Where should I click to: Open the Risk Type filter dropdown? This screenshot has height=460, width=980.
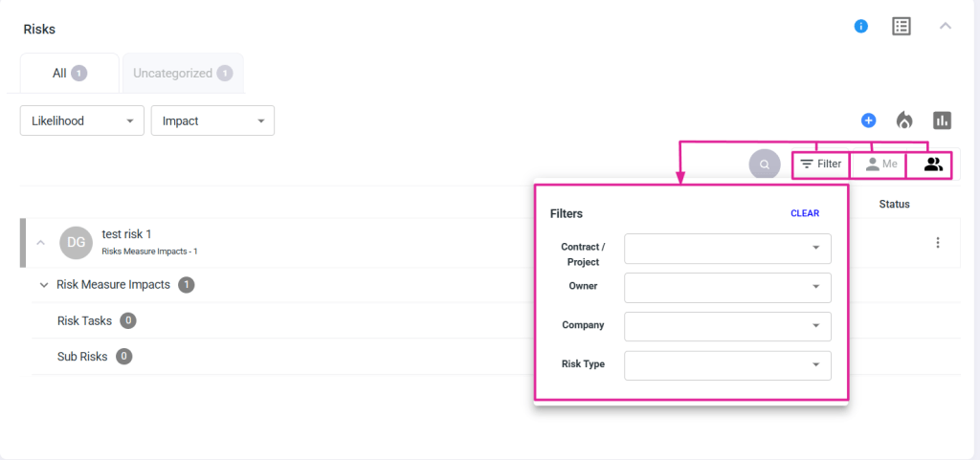(727, 364)
